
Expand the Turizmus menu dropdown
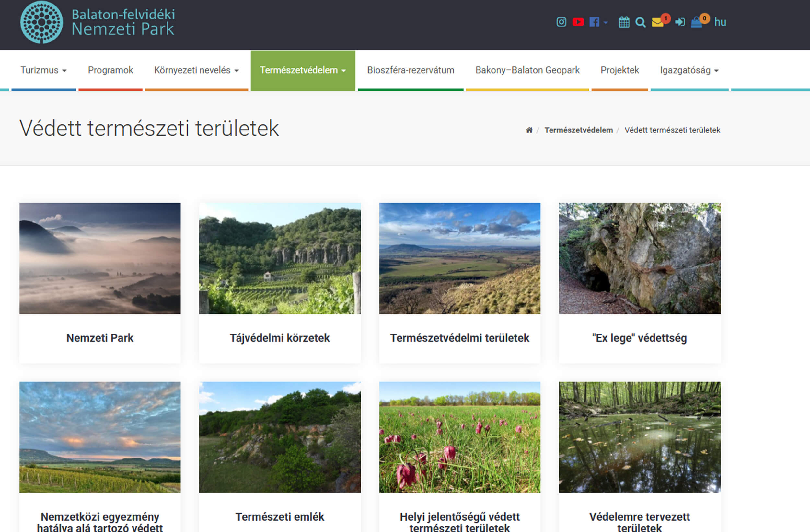(x=43, y=70)
